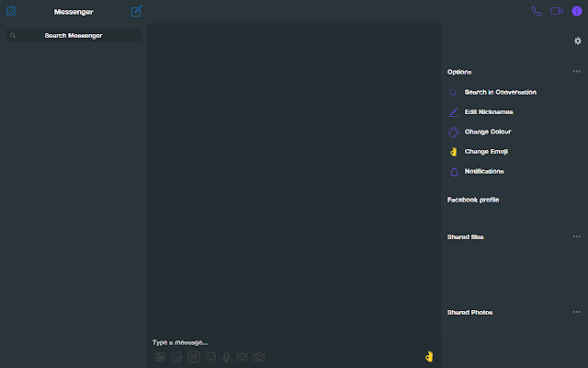Start a voice call with phone icon
Image resolution: width=588 pixels, height=368 pixels.
coord(537,11)
